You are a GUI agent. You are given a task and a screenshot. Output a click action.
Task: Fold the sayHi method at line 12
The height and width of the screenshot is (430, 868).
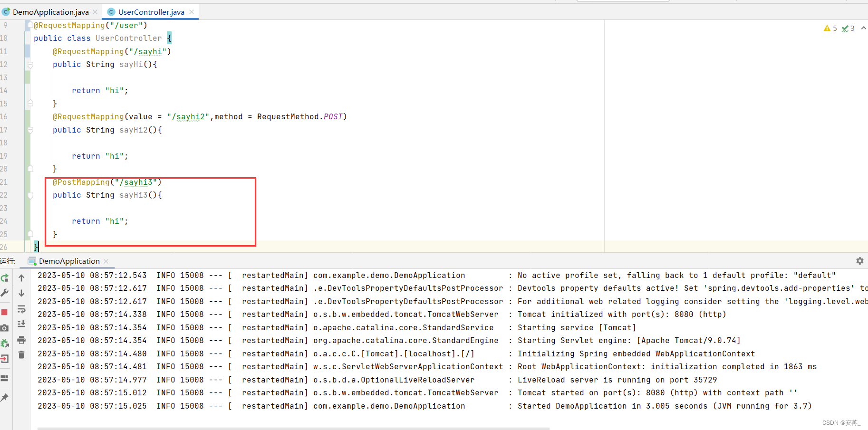click(x=30, y=65)
